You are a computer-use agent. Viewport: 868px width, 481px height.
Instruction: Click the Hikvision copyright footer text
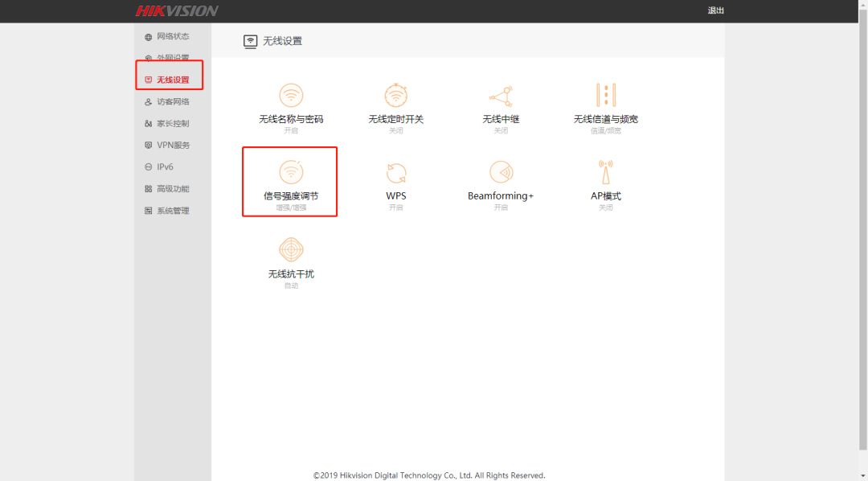point(429,475)
